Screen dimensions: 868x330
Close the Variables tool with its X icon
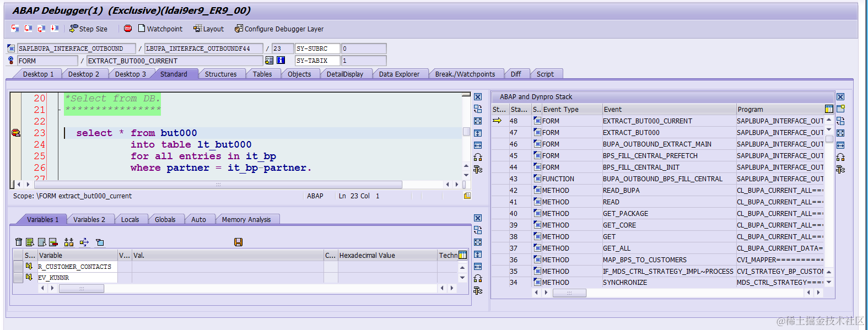(478, 218)
